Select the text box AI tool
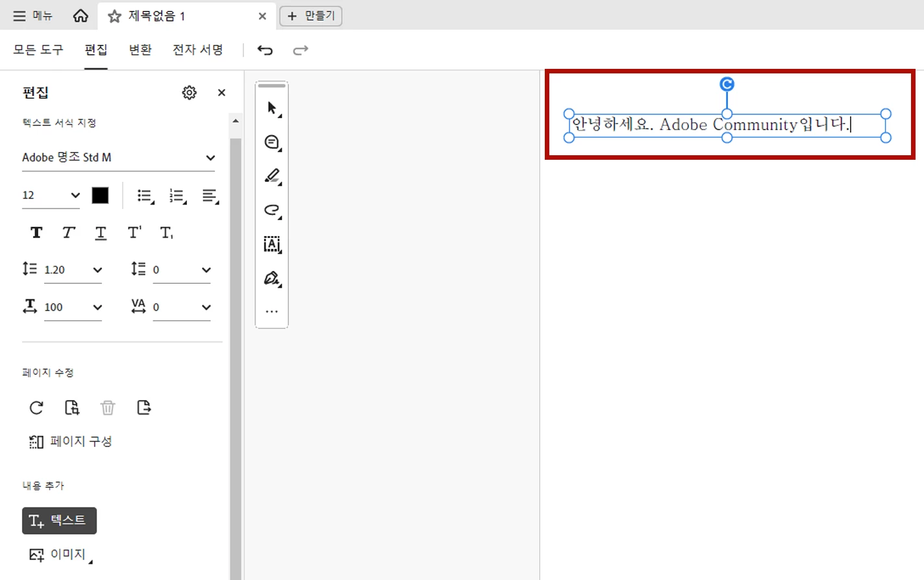 click(272, 244)
